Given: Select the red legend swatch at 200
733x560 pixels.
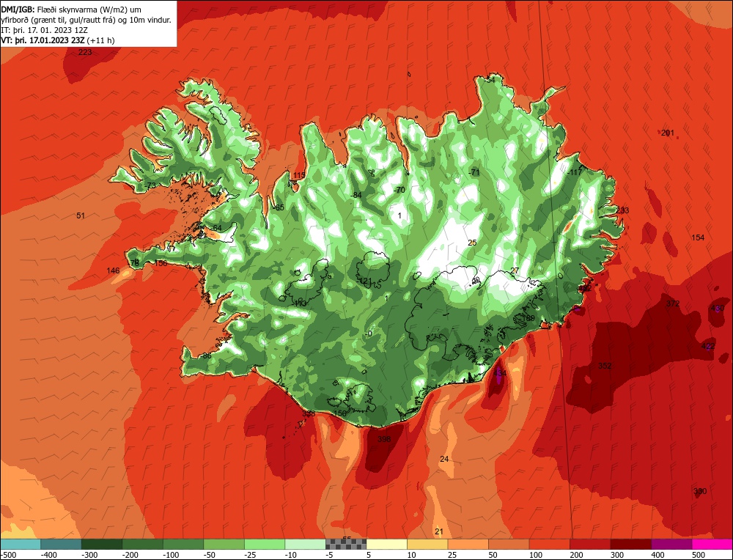Looking at the screenshot, I should pos(589,544).
